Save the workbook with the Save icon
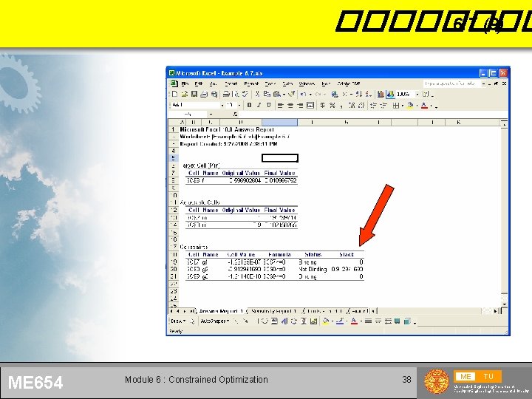 pos(194,95)
